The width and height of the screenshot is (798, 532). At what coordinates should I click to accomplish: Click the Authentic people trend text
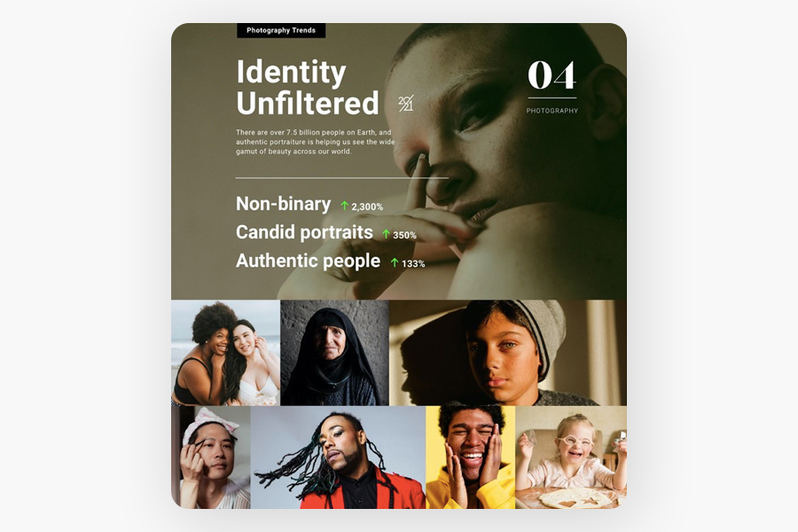[x=308, y=261]
